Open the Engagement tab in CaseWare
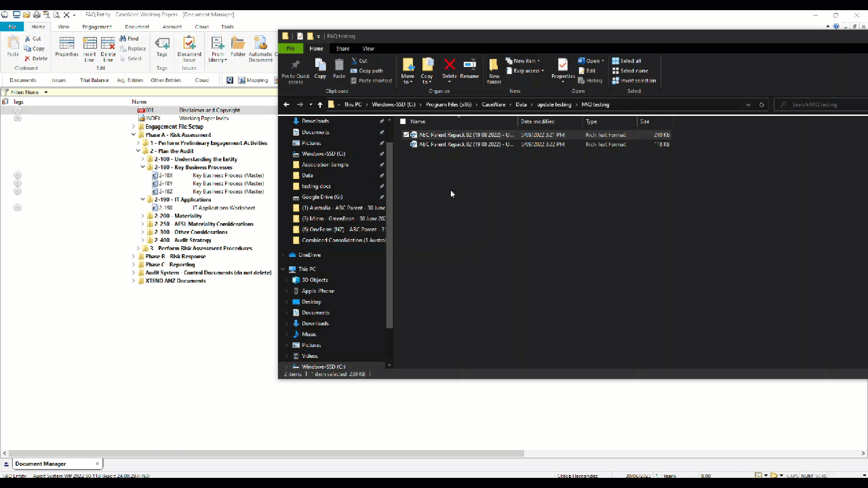868x488 pixels. [x=97, y=27]
